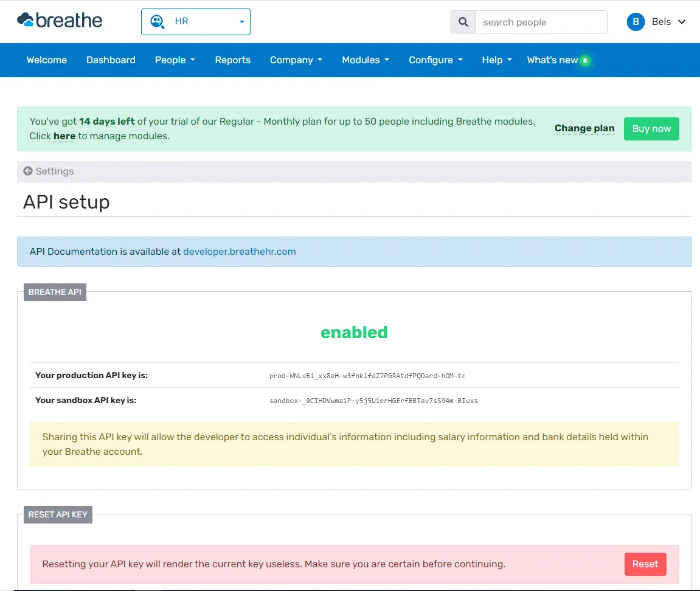
Task: Click the 'Resetting your API key' warning text
Action: tap(274, 564)
